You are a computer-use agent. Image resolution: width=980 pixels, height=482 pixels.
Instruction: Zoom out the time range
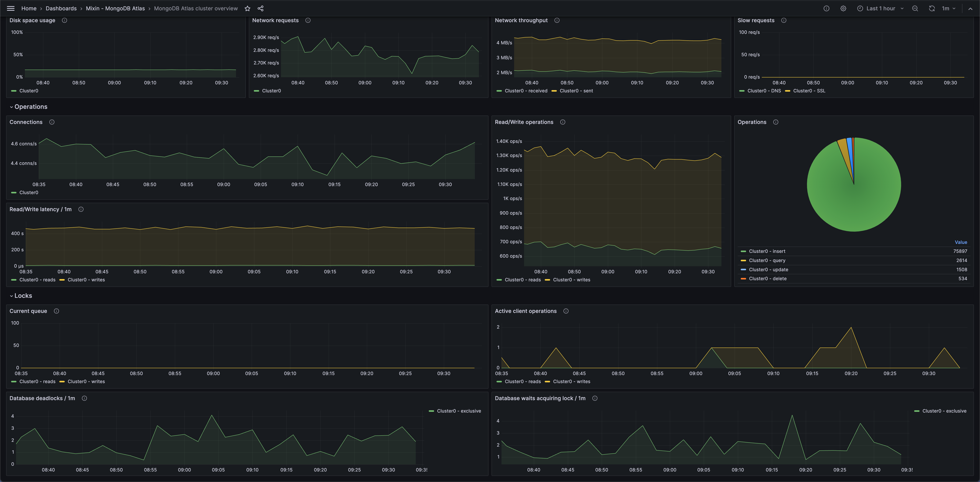point(915,8)
